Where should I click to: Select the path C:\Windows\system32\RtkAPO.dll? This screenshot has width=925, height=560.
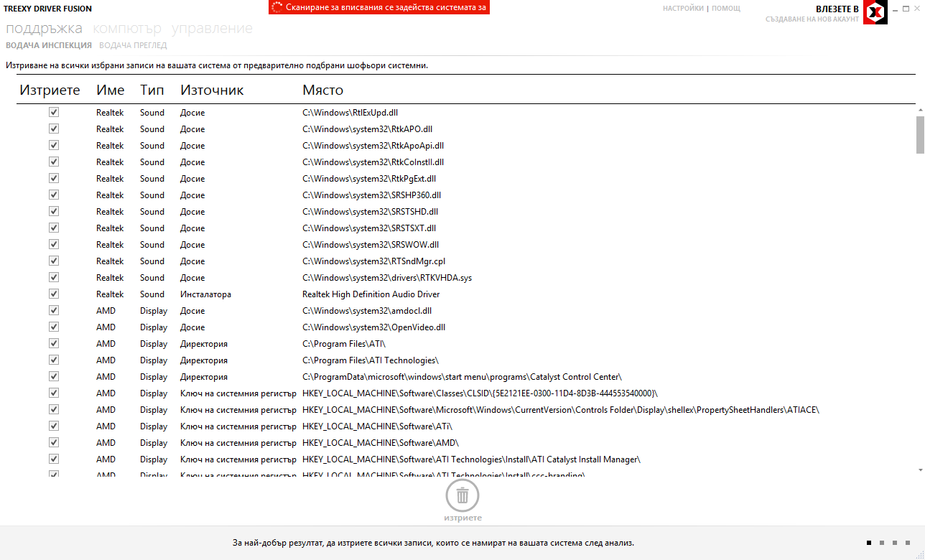pos(367,129)
